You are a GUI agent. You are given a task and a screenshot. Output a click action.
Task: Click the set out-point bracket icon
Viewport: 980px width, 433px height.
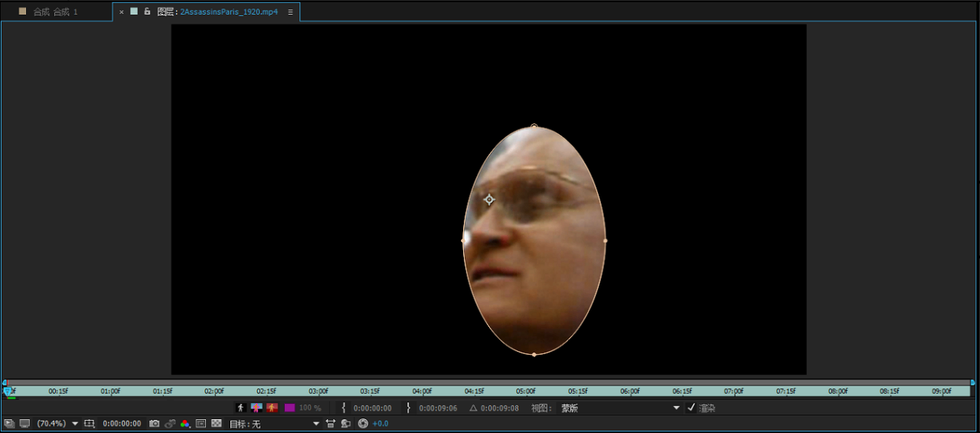pyautogui.click(x=408, y=408)
